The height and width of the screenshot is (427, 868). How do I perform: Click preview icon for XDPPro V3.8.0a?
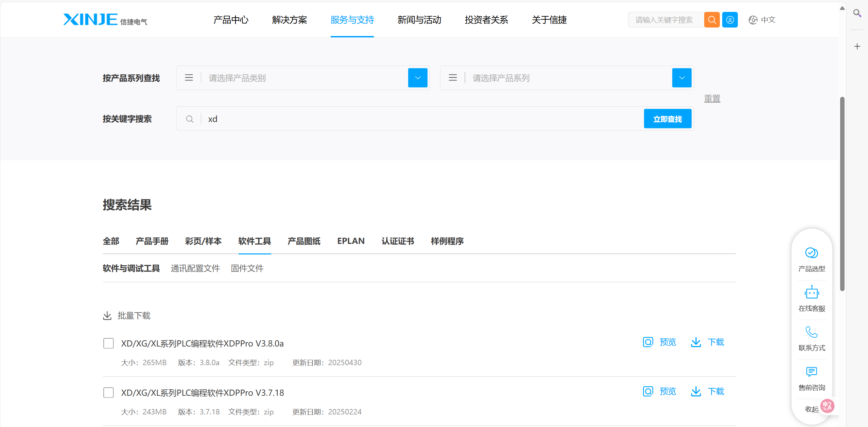(x=648, y=342)
